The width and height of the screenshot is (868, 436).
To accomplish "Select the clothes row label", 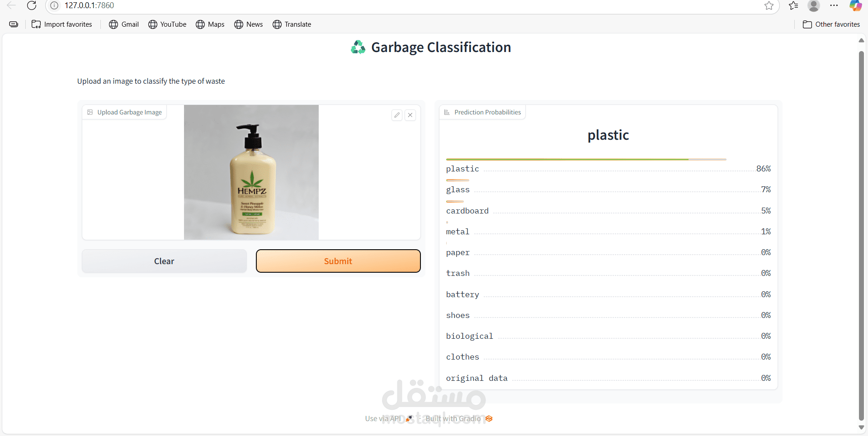I will 462,357.
